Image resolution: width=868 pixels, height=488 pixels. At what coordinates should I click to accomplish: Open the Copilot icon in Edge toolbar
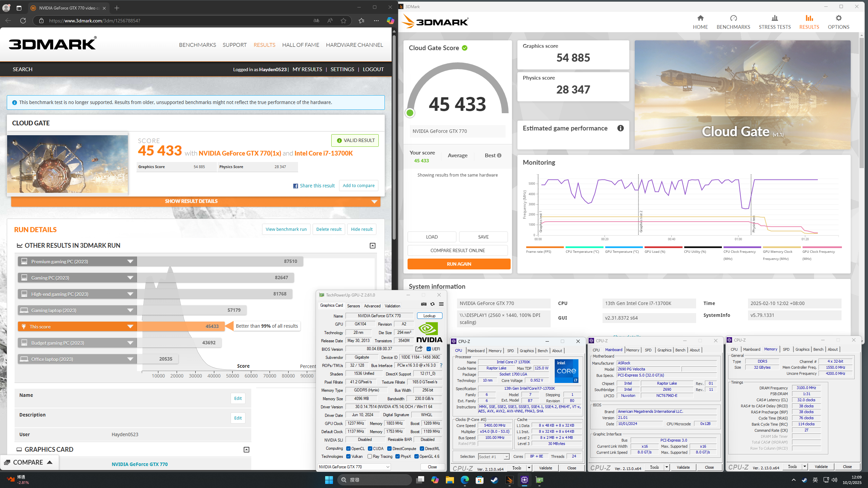(x=390, y=21)
